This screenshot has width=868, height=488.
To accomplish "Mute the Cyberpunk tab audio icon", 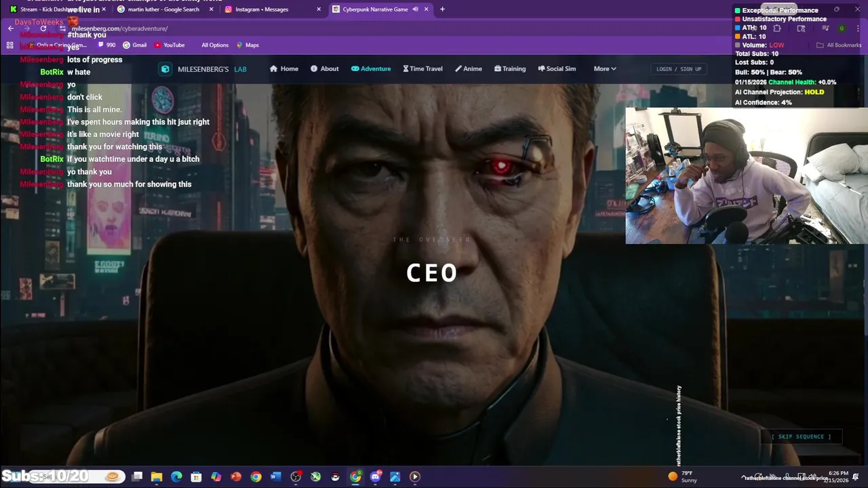I will (415, 9).
